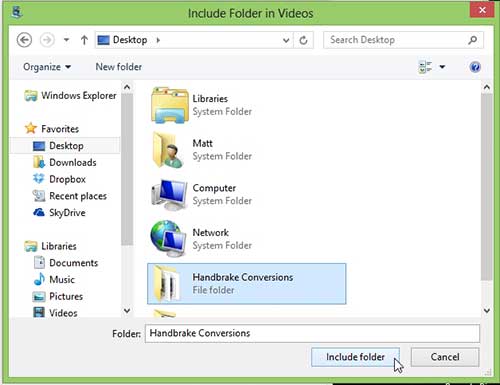This screenshot has height=385, width=500.
Task: Open SkyDrive in the sidebar
Action: [x=67, y=213]
